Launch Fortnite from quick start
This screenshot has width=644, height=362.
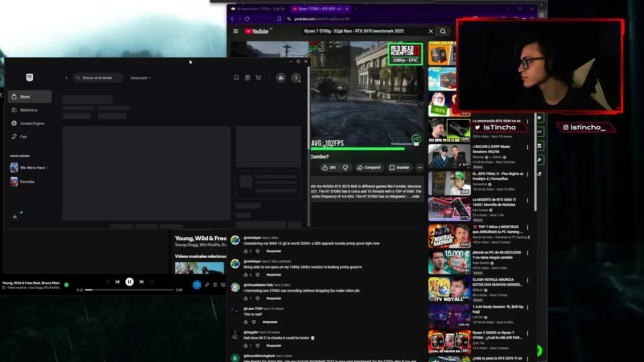23,182
